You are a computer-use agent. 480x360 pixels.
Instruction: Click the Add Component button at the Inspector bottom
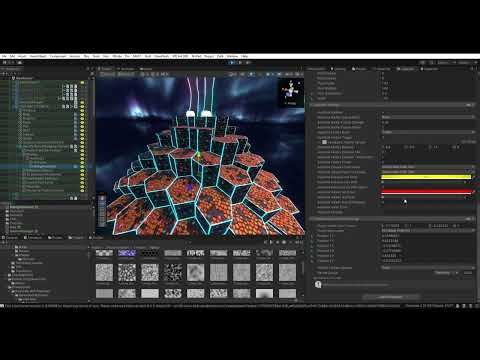390,297
